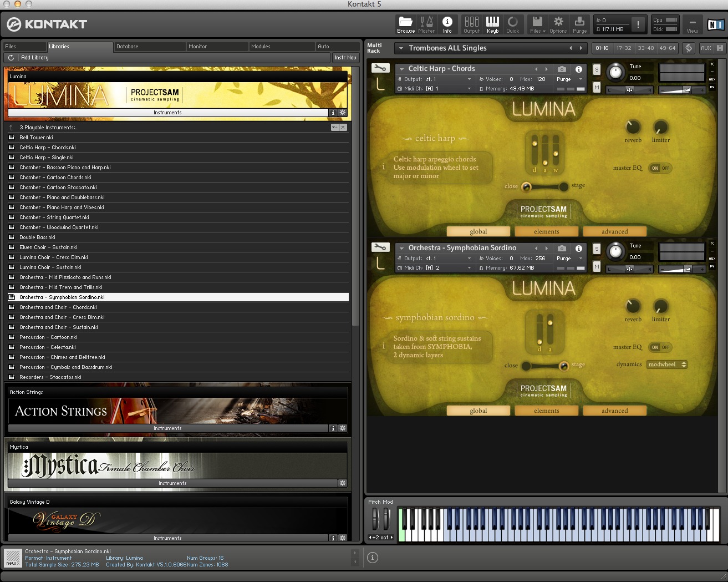This screenshot has width=728, height=582.
Task: Open the View size menu
Action: (x=693, y=24)
